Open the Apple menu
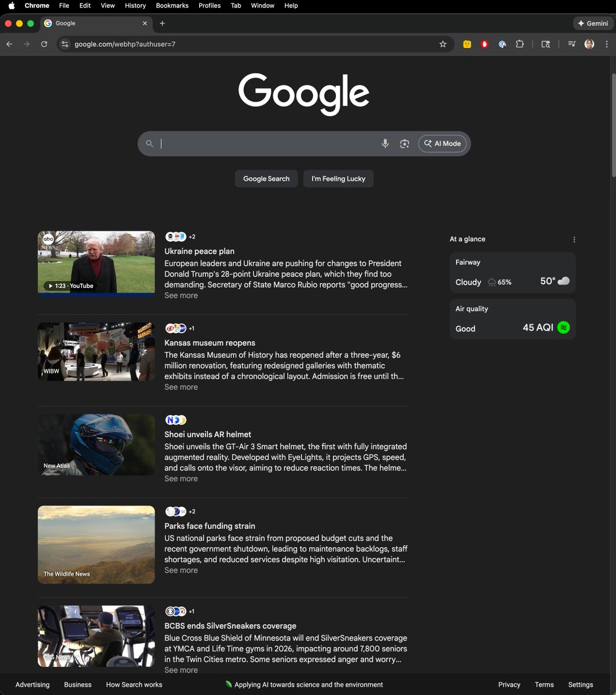 tap(11, 5)
